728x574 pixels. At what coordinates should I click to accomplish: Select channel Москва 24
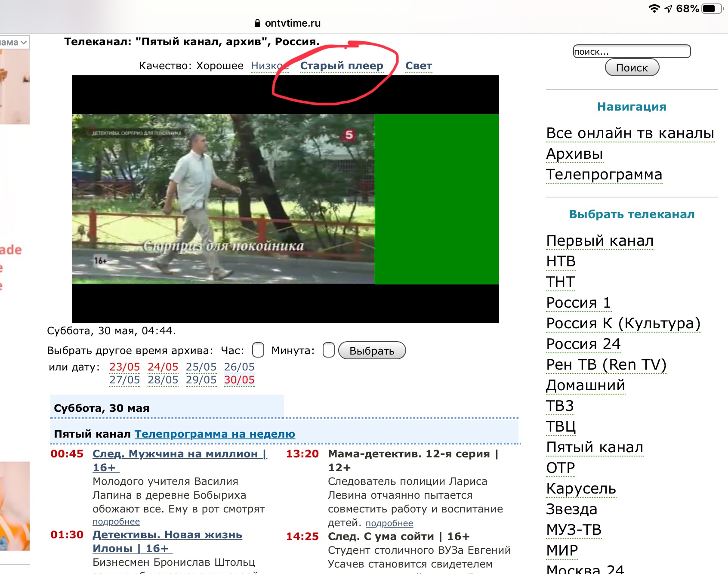pos(585,569)
